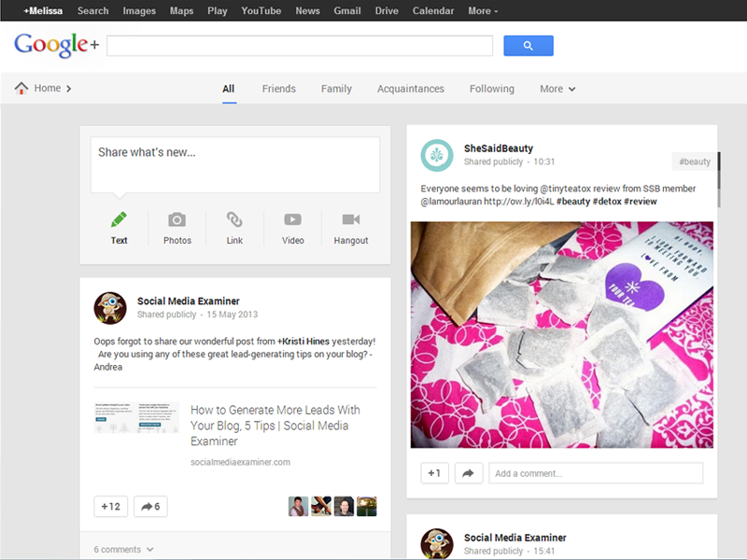Toggle +12 on the Social Media Examiner post

tap(110, 506)
